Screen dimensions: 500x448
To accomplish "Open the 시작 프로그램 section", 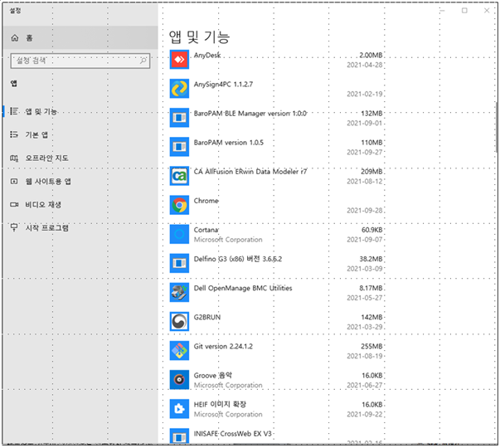I will (x=80, y=228).
